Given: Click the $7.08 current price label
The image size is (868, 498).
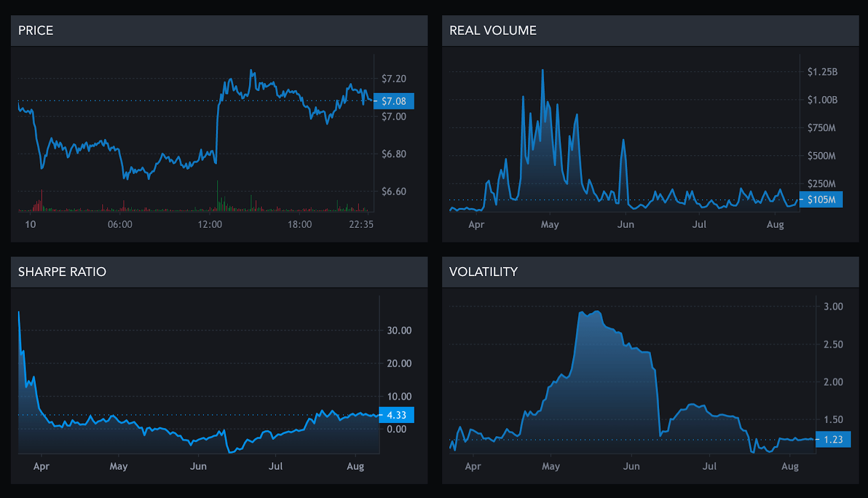Looking at the screenshot, I should [x=394, y=101].
